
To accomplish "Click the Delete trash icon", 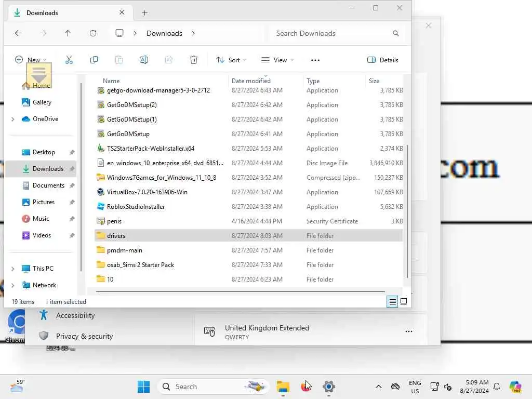I will [194, 60].
